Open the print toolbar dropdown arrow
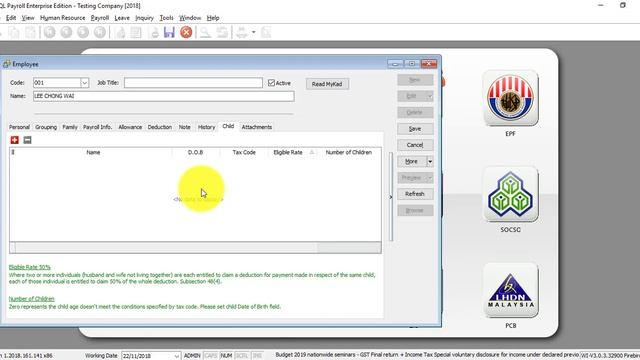Image resolution: width=640 pixels, height=360 pixels. coord(253,32)
